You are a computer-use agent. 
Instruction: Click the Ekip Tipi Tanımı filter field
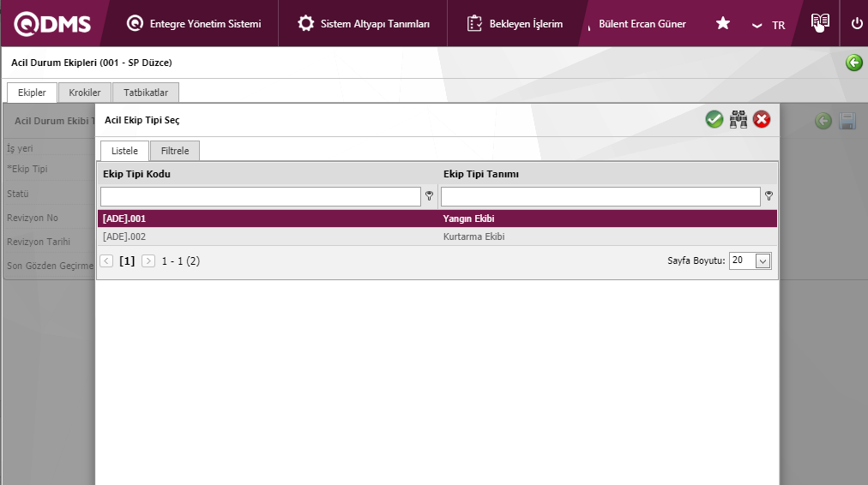point(600,196)
